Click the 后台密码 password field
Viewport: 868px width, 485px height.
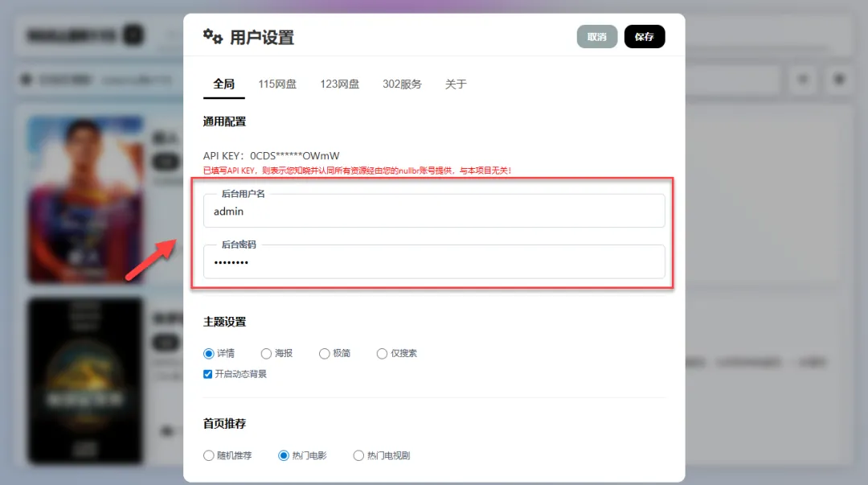click(434, 261)
